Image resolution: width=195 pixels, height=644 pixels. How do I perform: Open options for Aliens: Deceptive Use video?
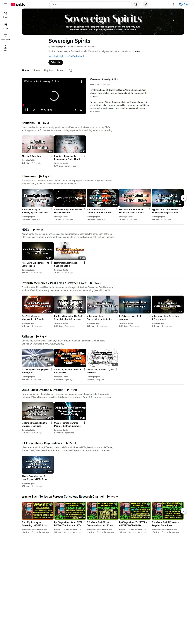tap(52, 476)
